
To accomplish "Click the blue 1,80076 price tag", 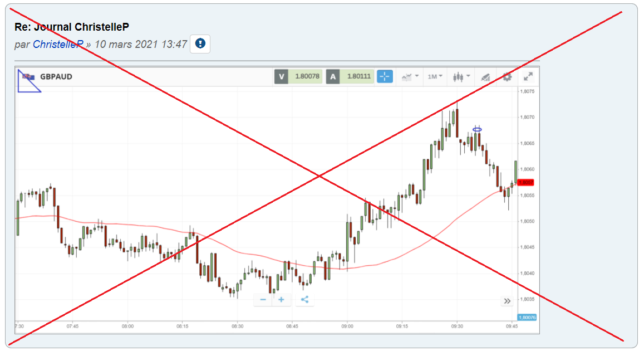I will coord(527,318).
